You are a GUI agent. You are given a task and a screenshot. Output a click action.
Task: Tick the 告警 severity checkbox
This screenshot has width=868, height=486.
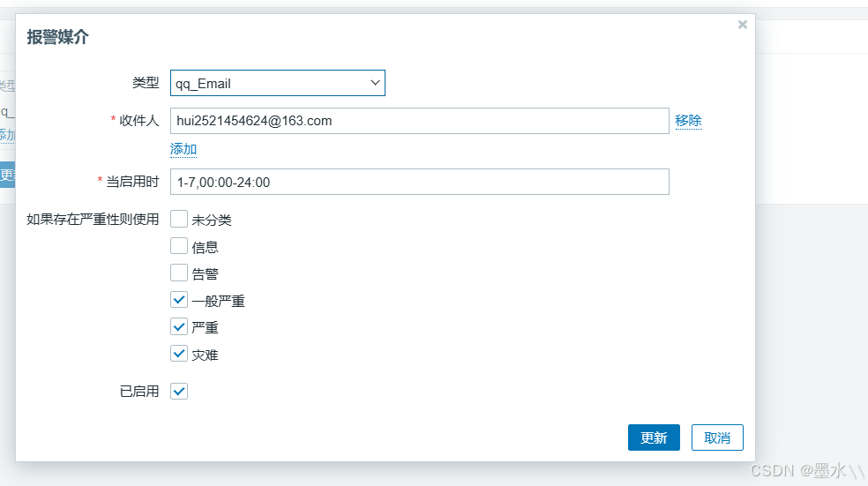coord(179,273)
